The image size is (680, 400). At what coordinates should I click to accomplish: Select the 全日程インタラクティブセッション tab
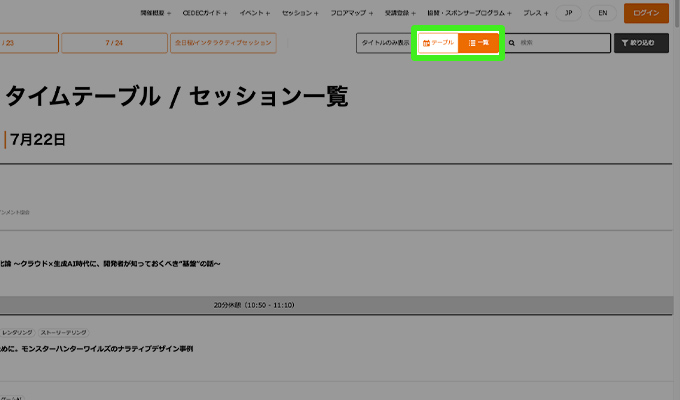point(223,43)
